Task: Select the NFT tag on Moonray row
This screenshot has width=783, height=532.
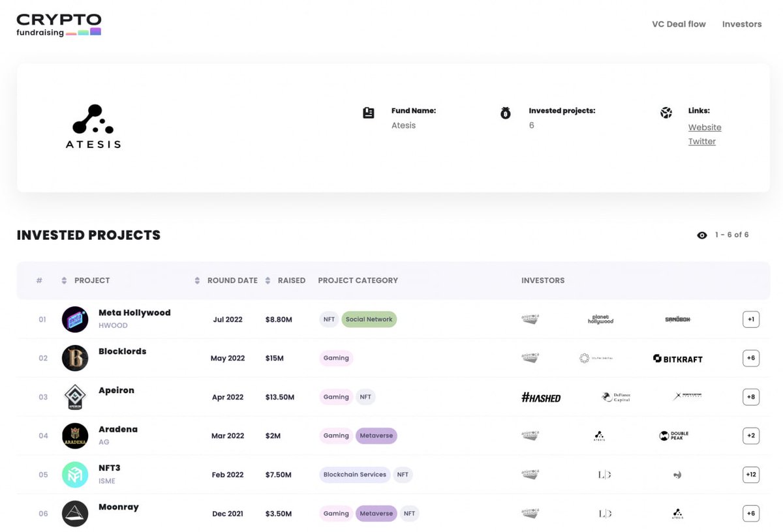Action: tap(409, 514)
